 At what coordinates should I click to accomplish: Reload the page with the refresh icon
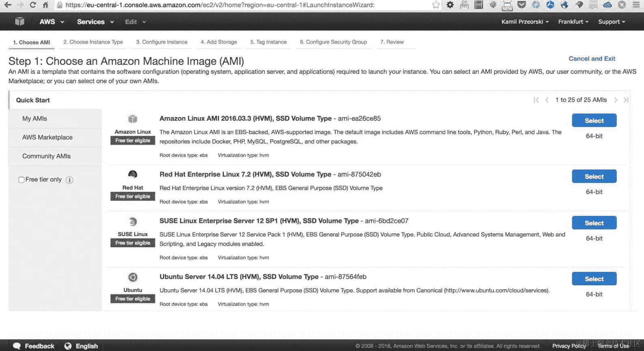[x=33, y=5]
